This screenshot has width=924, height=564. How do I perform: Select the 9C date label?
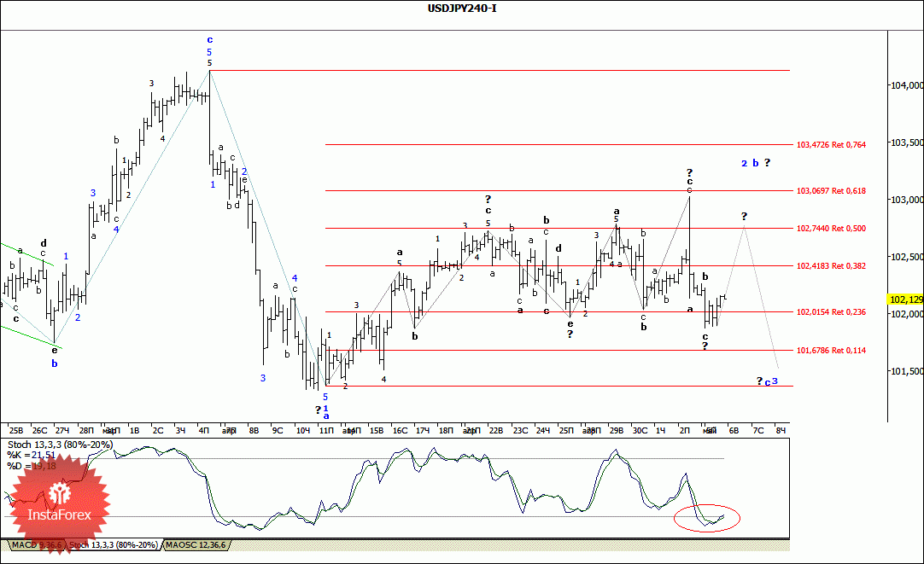point(277,430)
